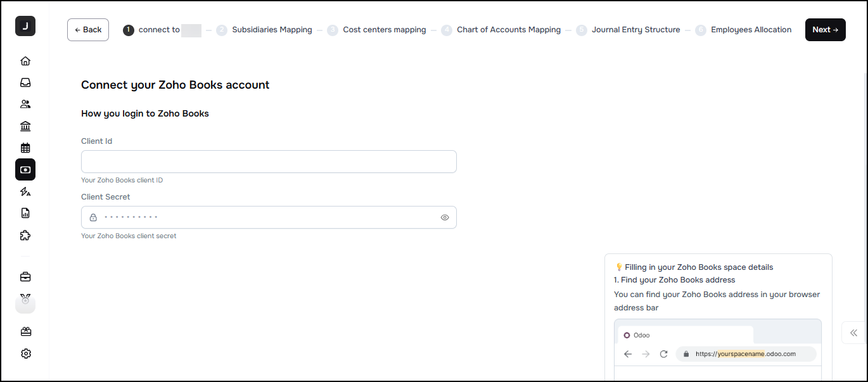This screenshot has width=868, height=382.
Task: Open the Home icon in sidebar
Action: click(25, 61)
